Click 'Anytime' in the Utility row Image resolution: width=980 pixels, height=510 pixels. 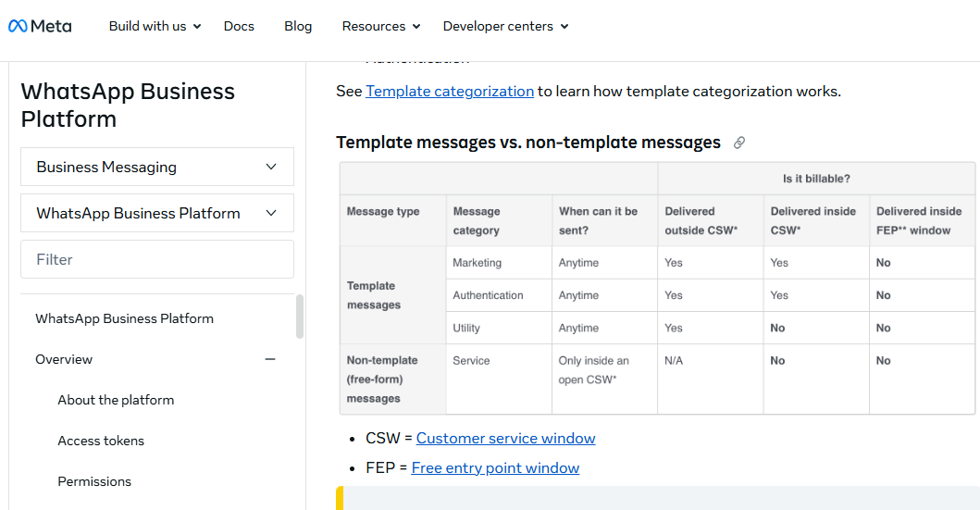click(578, 329)
